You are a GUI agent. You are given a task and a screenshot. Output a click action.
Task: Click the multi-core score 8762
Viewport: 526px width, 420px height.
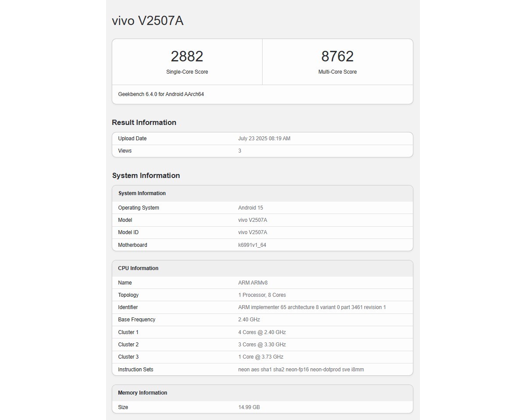click(x=337, y=57)
